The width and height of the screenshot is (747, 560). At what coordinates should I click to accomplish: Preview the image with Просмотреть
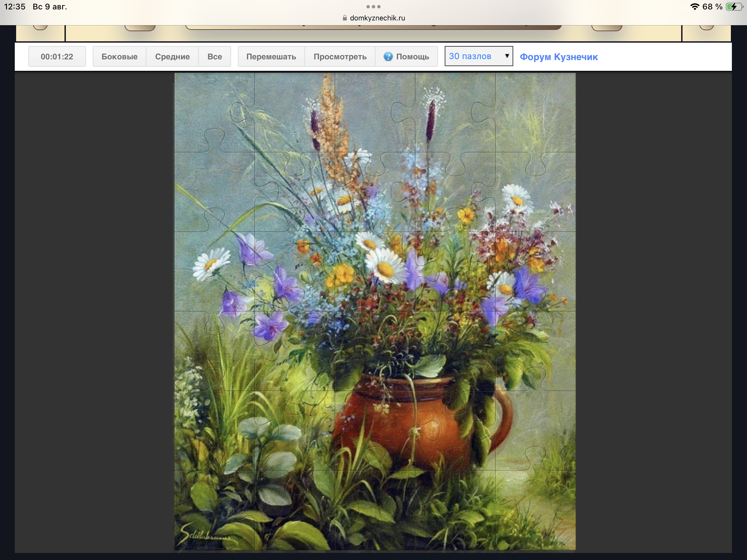point(340,56)
